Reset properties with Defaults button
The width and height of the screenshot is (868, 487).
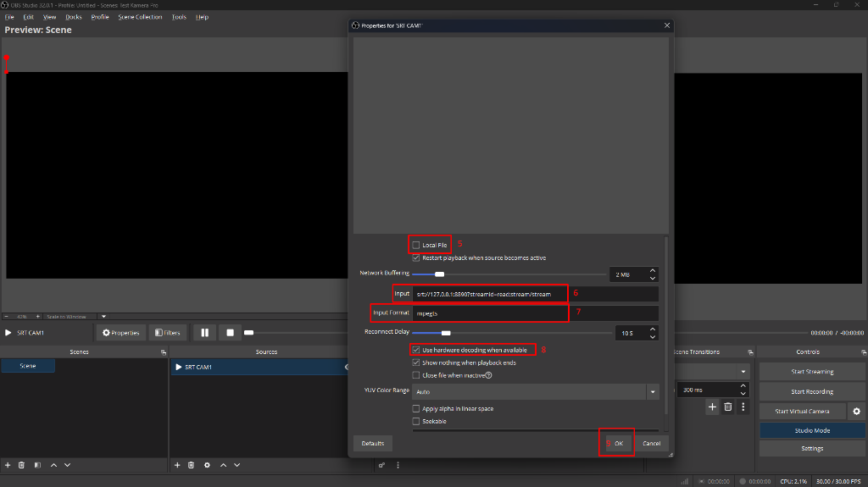point(373,443)
